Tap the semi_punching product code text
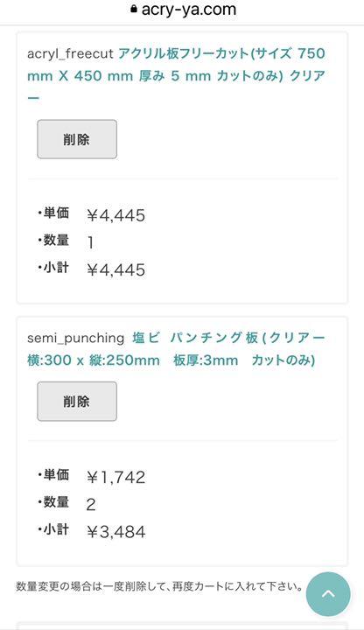Screen dimensions: 364x630 pyautogui.click(x=75, y=338)
